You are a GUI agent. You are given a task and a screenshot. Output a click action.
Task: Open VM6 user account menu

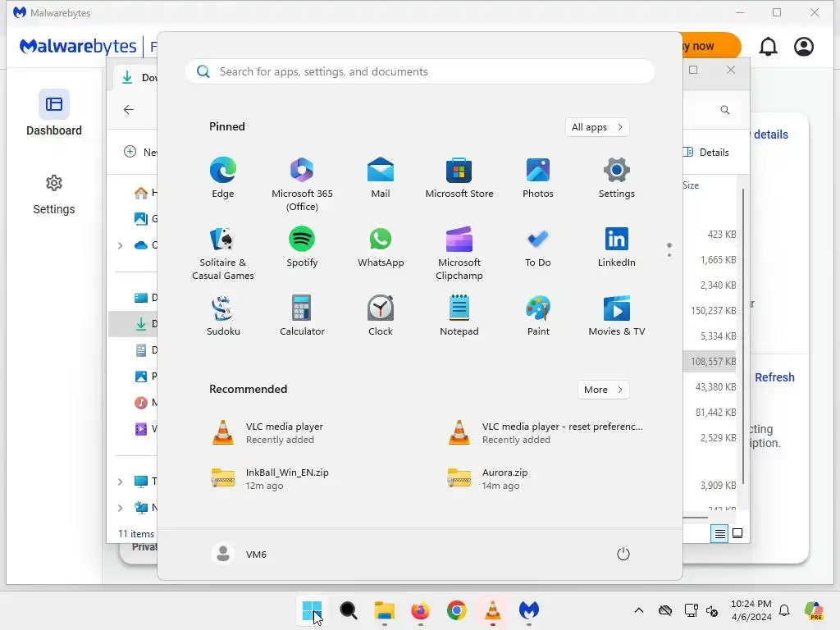240,554
